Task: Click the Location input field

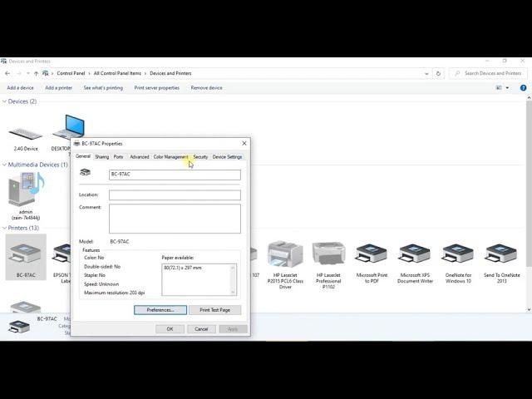Action: point(175,195)
